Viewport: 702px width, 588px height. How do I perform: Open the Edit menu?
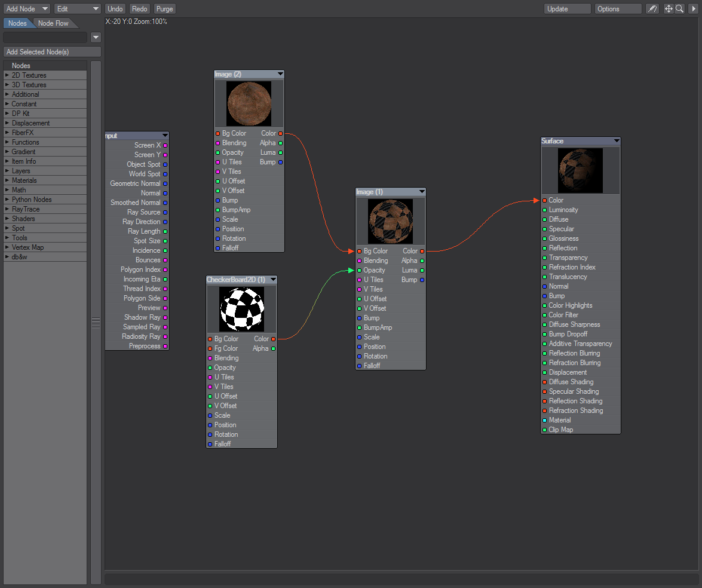pyautogui.click(x=78, y=9)
